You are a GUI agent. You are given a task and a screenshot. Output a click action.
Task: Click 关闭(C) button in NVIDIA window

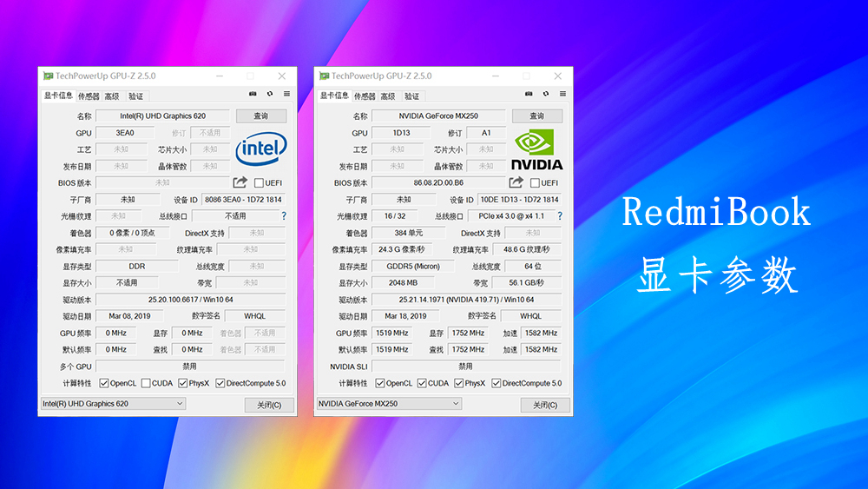point(545,405)
